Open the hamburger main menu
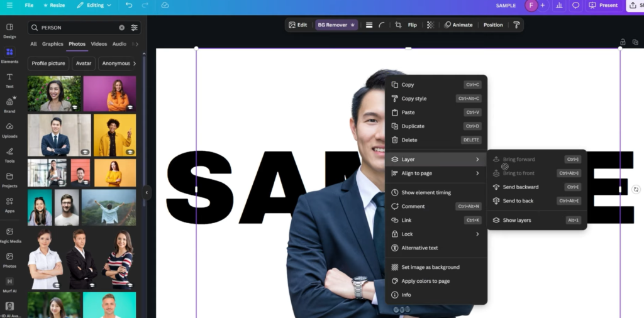Image resolution: width=644 pixels, height=318 pixels. [9, 5]
